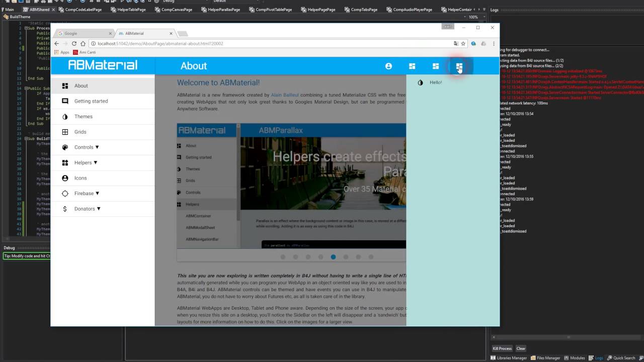The width and height of the screenshot is (644, 362).
Task: Click the highlighted sidebar-toggle icon in the navbar
Action: point(459,66)
